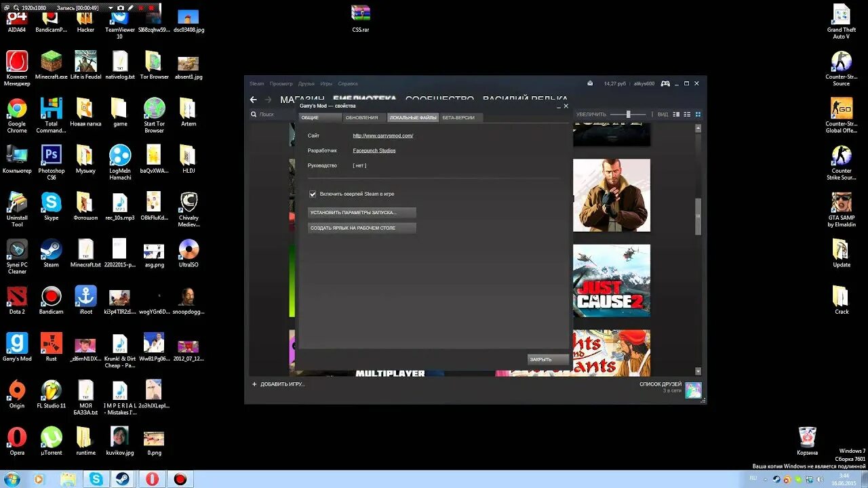Click the Steam library search field
The image size is (868, 488).
click(x=271, y=115)
